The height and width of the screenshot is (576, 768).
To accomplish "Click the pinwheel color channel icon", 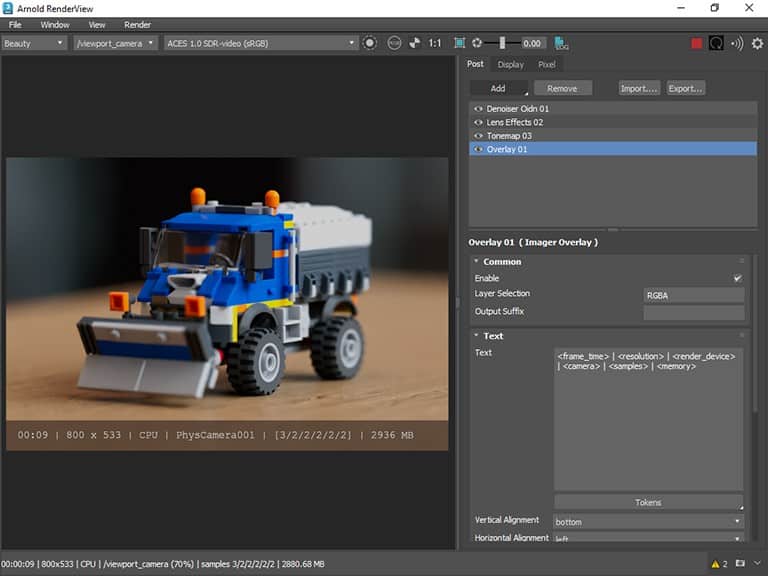I will 414,43.
